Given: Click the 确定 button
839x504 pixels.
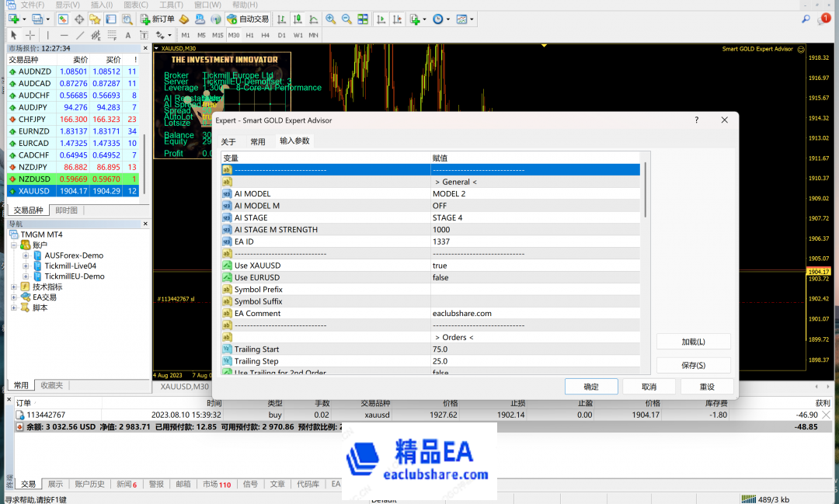Looking at the screenshot, I should coord(591,387).
